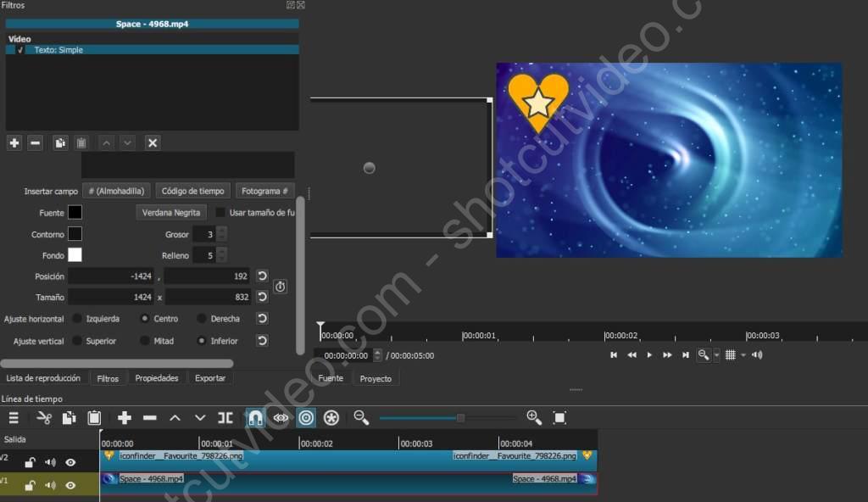The width and height of the screenshot is (868, 502).
Task: Click Zoom timeline to fit icon
Action: (x=559, y=417)
